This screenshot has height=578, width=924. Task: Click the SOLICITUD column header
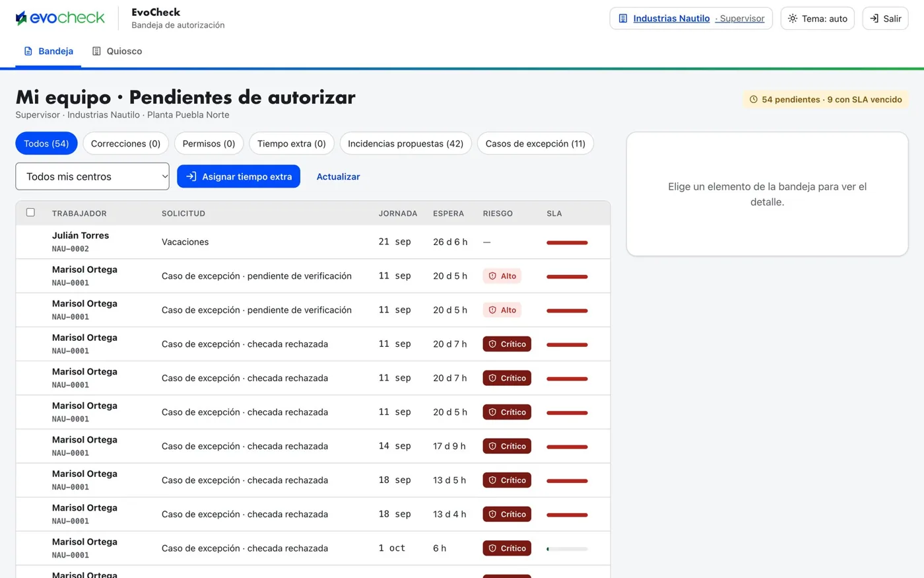pyautogui.click(x=183, y=213)
